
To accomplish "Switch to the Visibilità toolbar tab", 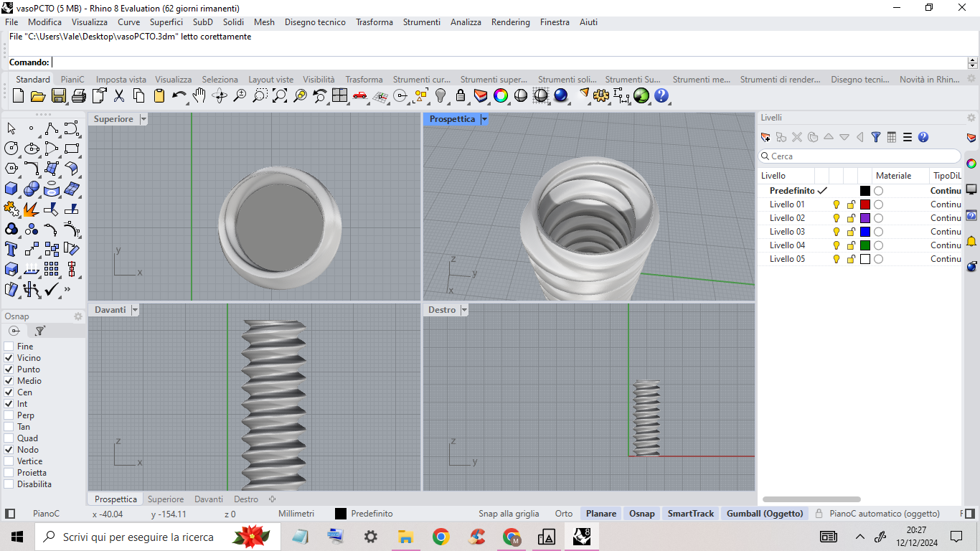I will (319, 80).
